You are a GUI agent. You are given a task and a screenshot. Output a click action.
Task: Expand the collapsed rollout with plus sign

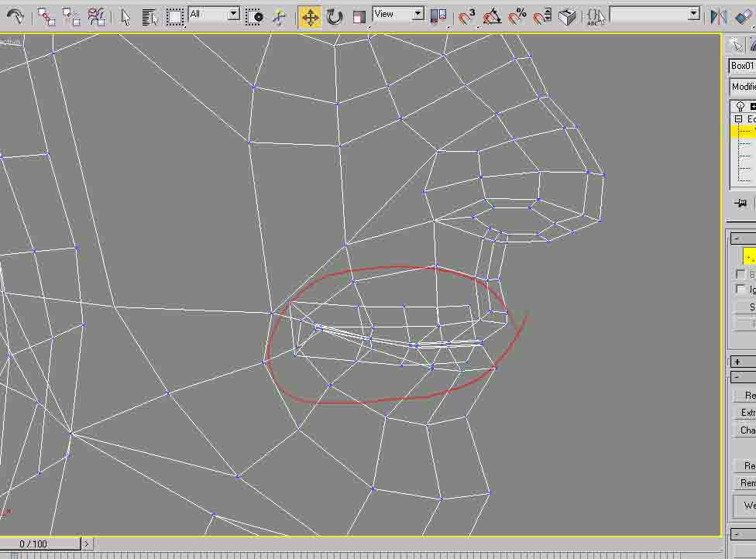pyautogui.click(x=737, y=362)
